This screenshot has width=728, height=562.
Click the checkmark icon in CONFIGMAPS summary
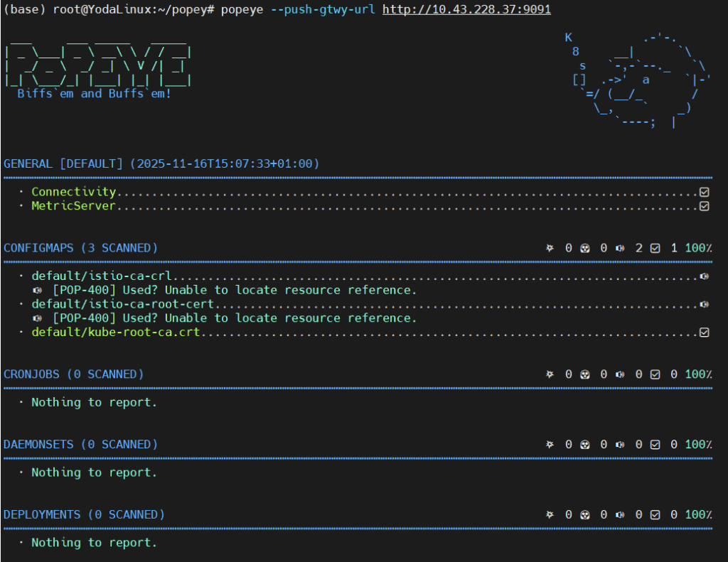(x=655, y=248)
